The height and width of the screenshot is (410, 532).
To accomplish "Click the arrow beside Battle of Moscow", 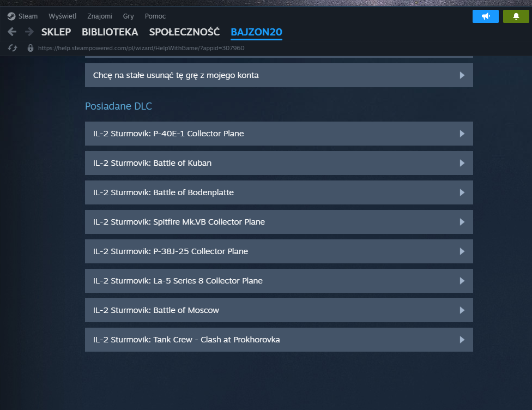I will (462, 310).
